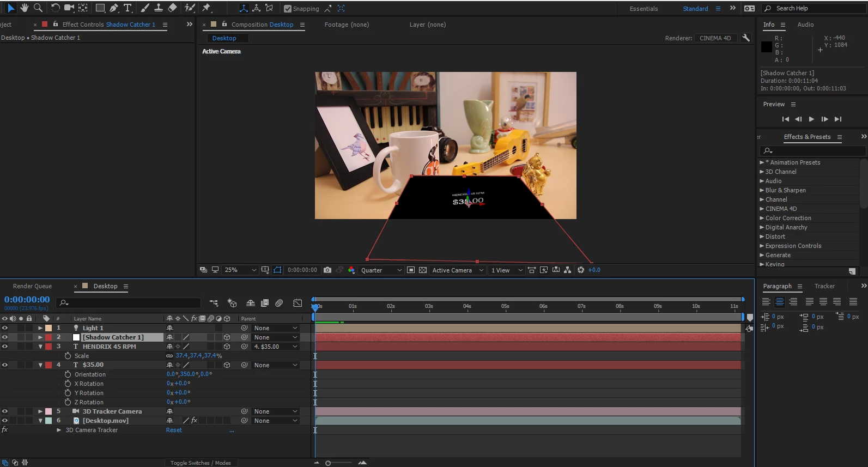Viewport: 868px width, 467px height.
Task: Adjust the timeline zoom slider
Action: 328,463
